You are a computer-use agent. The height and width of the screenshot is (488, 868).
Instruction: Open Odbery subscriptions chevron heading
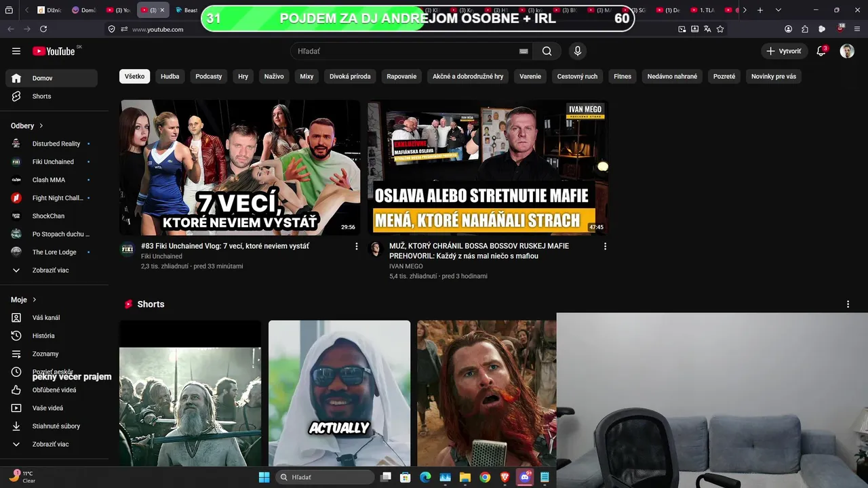coord(27,126)
